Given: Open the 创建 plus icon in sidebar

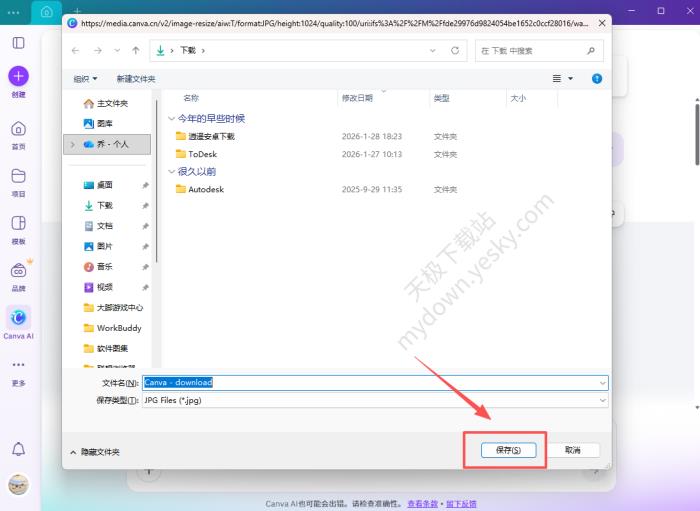Looking at the screenshot, I should pyautogui.click(x=18, y=76).
